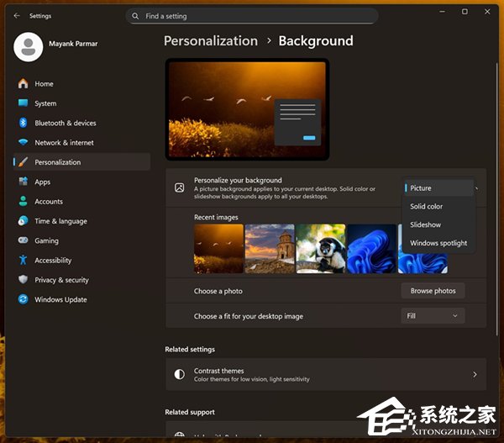Choose Solid color background option
The height and width of the screenshot is (443, 504).
pos(438,206)
